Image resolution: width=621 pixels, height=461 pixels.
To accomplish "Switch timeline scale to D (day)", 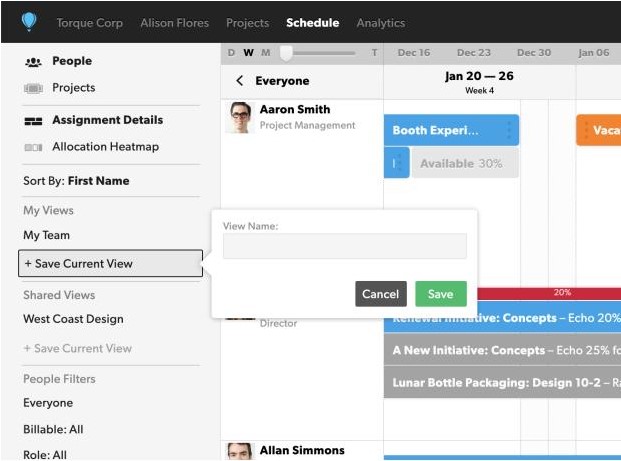I will [x=231, y=53].
